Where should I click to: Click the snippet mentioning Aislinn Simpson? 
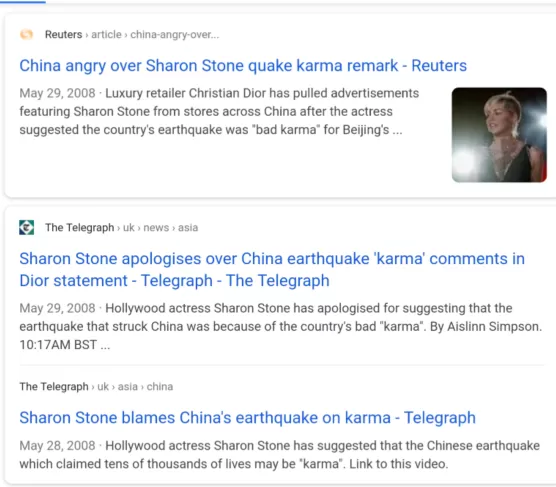(281, 326)
